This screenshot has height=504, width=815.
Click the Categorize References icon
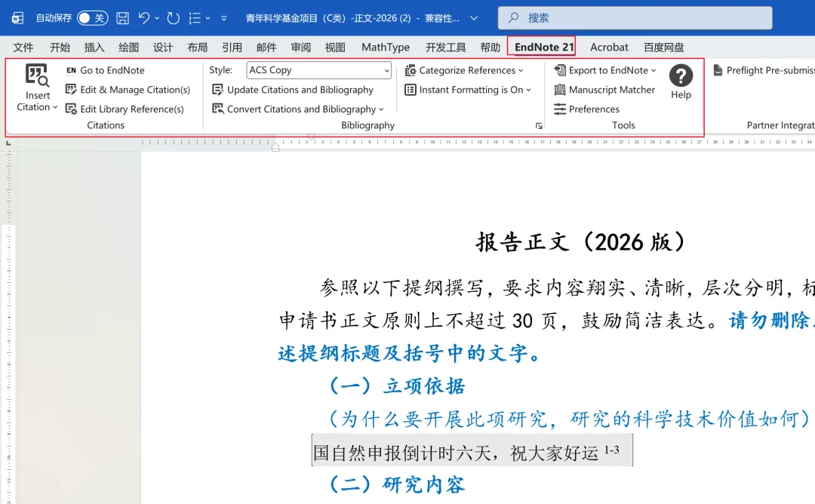[x=411, y=70]
